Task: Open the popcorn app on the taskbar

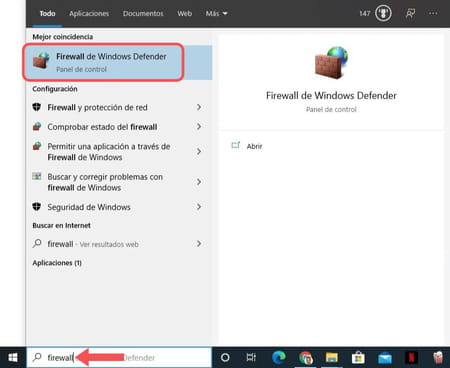Action: pyautogui.click(x=438, y=358)
